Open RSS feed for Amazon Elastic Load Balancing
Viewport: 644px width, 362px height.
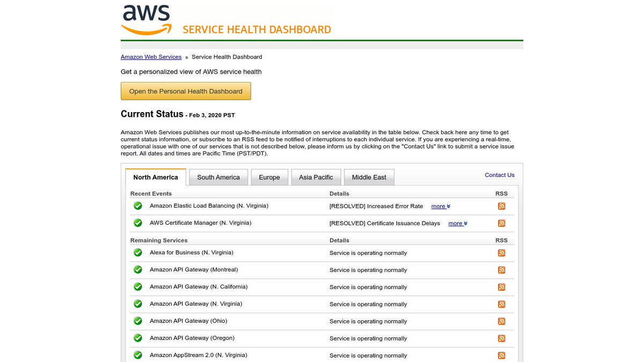point(501,206)
